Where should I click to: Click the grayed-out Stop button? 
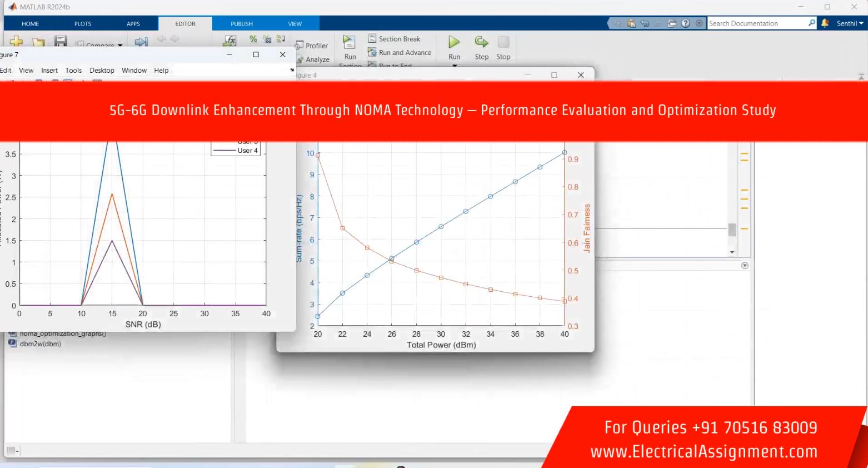[x=503, y=43]
